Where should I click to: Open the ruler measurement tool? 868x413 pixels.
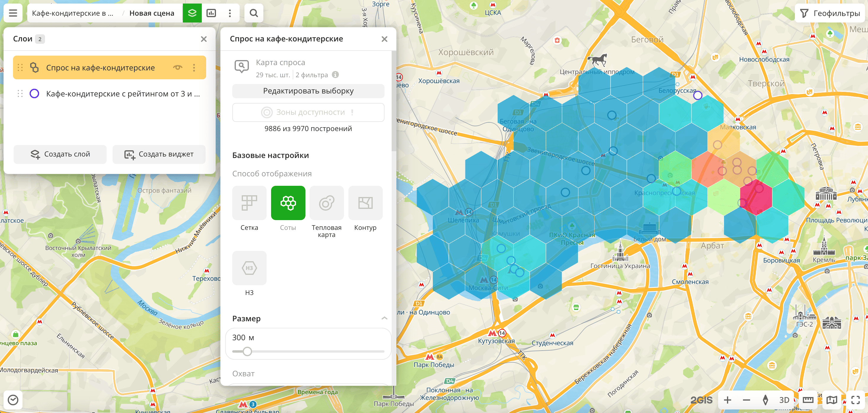(x=808, y=399)
